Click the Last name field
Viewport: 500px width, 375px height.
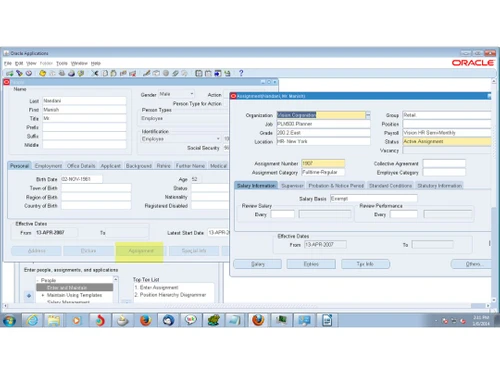coord(84,101)
